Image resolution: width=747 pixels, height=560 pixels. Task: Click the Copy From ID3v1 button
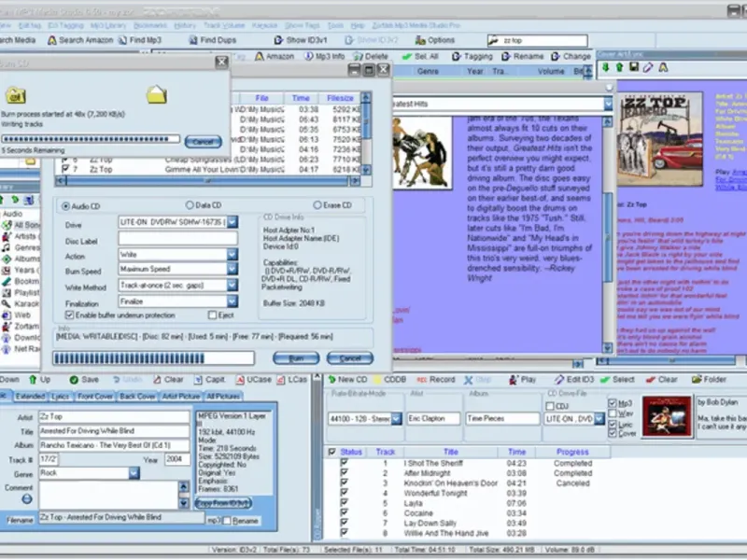[223, 503]
